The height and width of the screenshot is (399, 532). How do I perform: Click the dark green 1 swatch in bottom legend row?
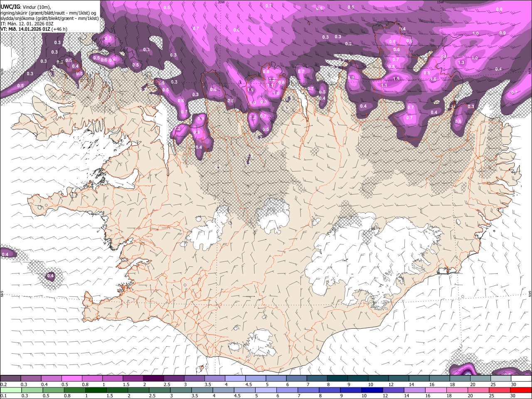(96, 390)
